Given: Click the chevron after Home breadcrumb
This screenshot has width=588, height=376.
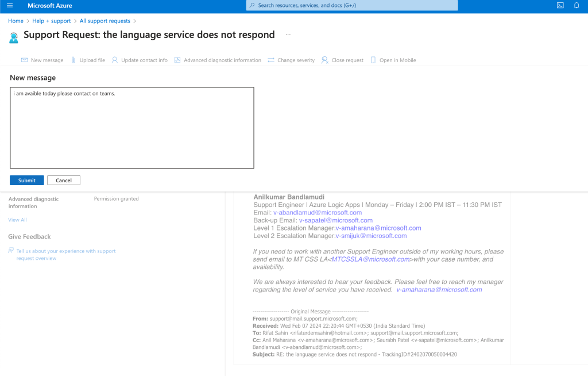Looking at the screenshot, I should click(x=28, y=21).
